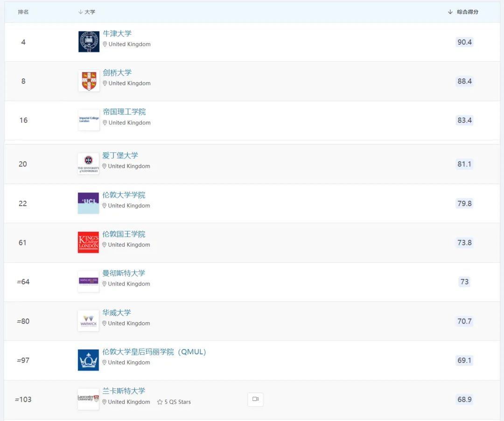The height and width of the screenshot is (421, 504).
Task: Open the 牛津大学 link
Action: pos(117,34)
